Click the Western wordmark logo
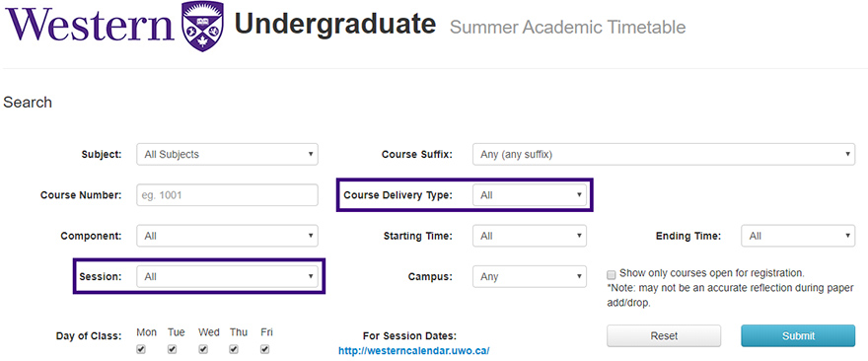The image size is (868, 361). pyautogui.click(x=90, y=25)
